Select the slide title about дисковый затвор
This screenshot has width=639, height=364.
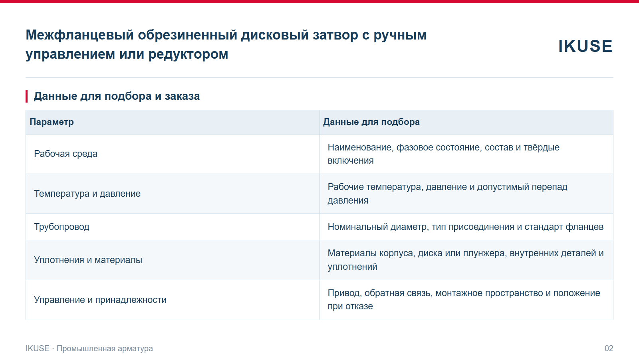(226, 44)
